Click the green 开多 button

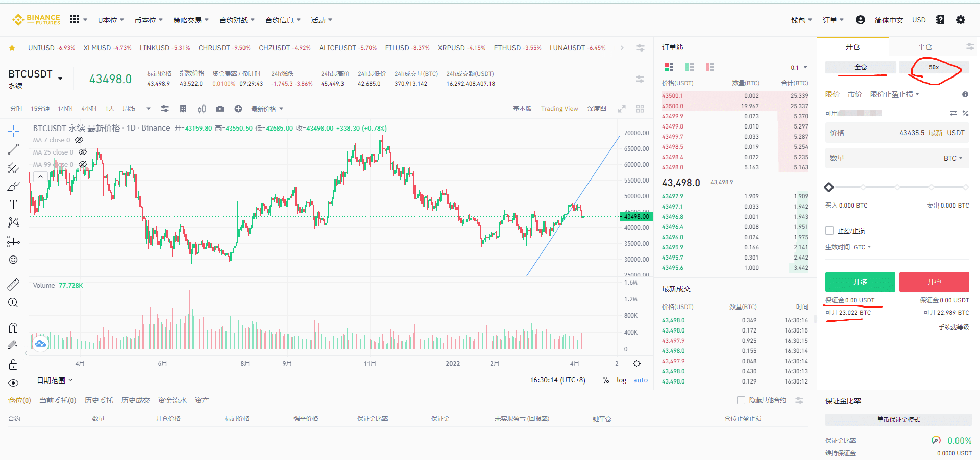(860, 282)
